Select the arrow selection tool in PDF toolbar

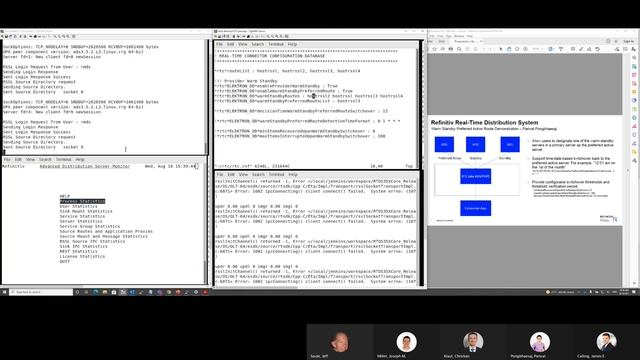pyautogui.click(x=501, y=49)
